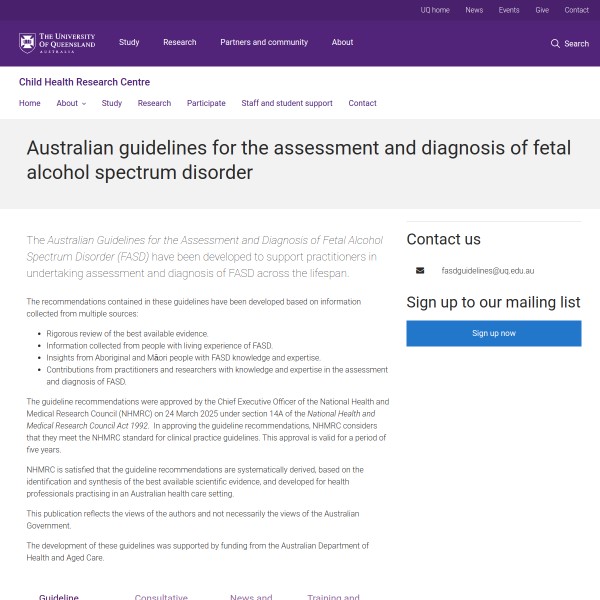This screenshot has height=600, width=600.
Task: Select Partners and community menu
Action: (x=264, y=43)
